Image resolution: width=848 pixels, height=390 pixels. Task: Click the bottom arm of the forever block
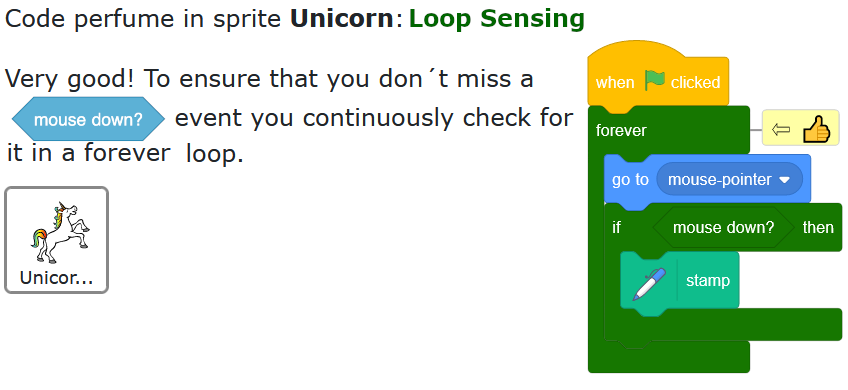[668, 357]
